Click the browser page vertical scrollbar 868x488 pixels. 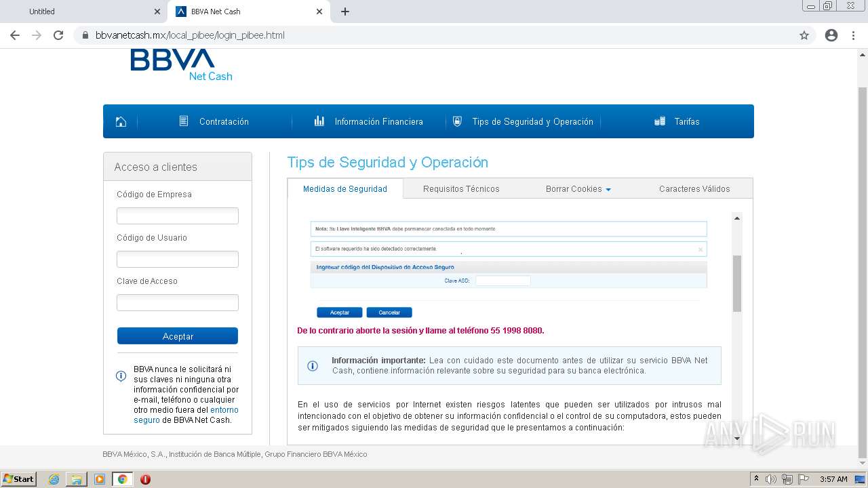point(863,271)
